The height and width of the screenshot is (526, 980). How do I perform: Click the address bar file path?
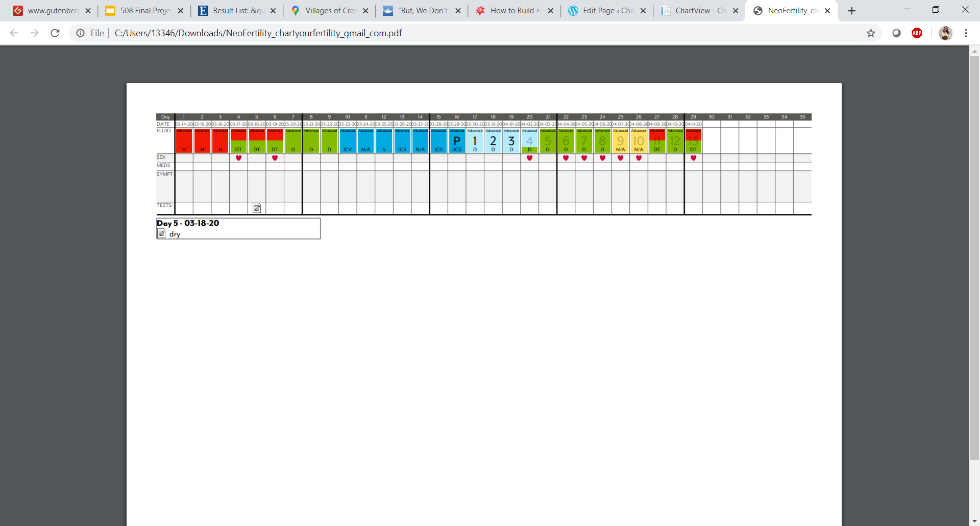pyautogui.click(x=258, y=33)
